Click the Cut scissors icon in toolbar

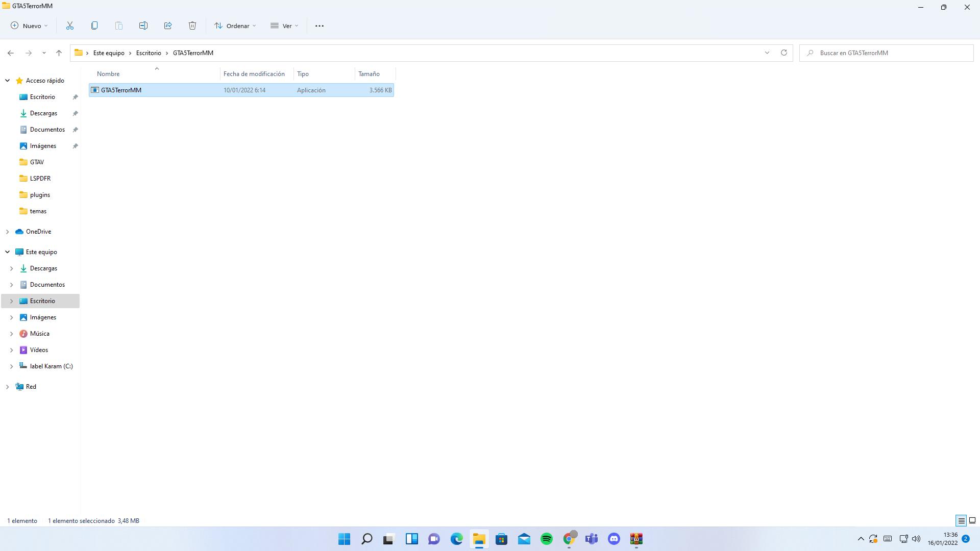70,26
